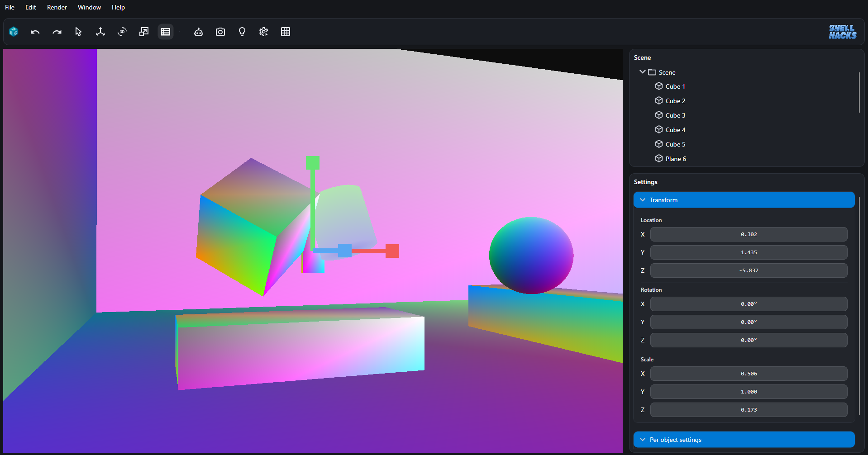The height and width of the screenshot is (455, 868).
Task: Toggle the grid icon in toolbar
Action: (x=285, y=32)
